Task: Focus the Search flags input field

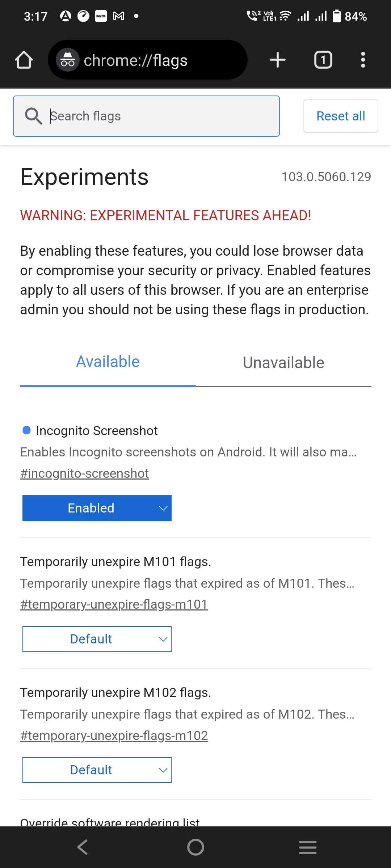Action: [x=163, y=116]
